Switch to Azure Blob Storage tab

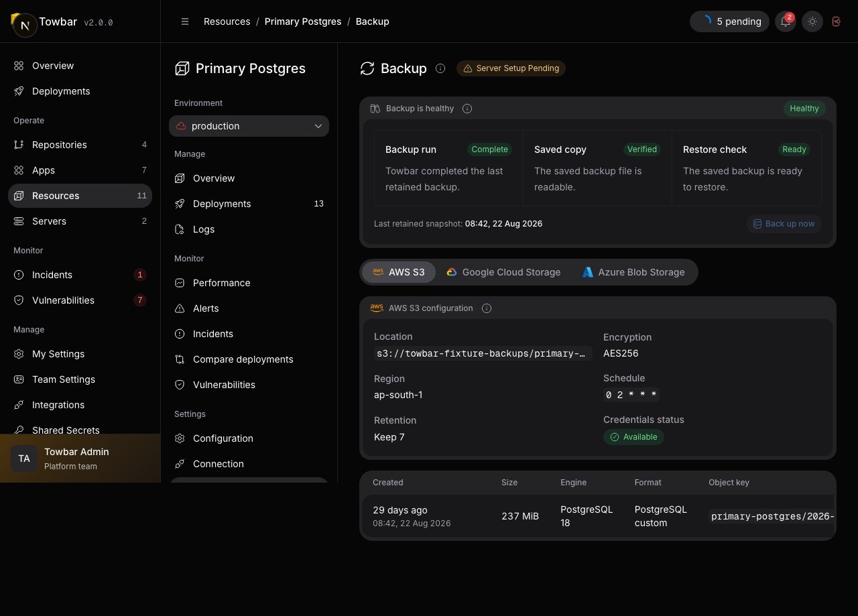point(633,272)
